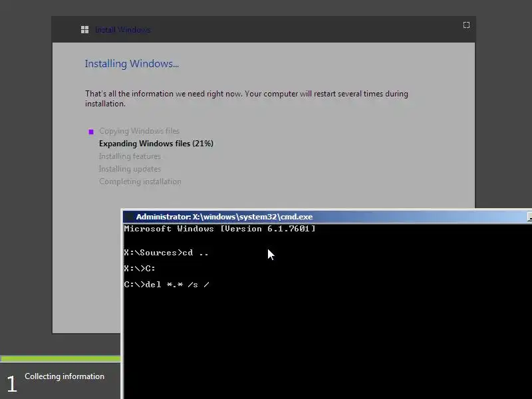Click the purple bullet beside Copying Windows files
This screenshot has width=532, height=399.
coord(91,132)
